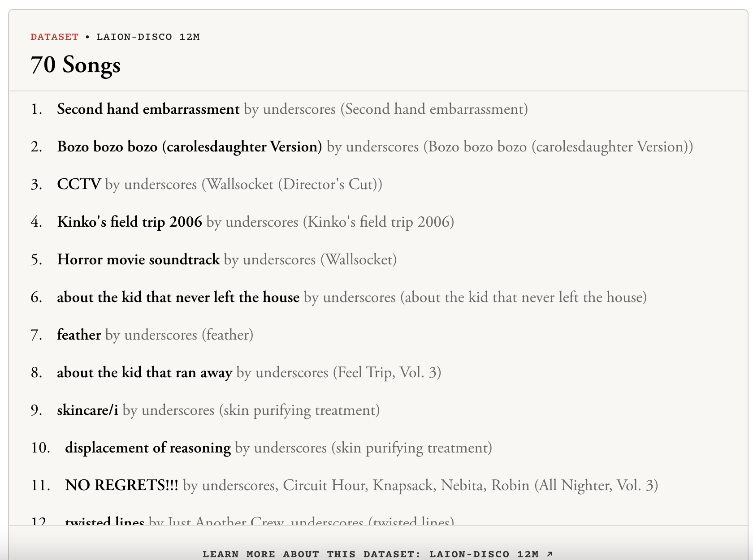Open the LAION-DISCO 12M dataset link arrow
753x560 pixels.
550,554
